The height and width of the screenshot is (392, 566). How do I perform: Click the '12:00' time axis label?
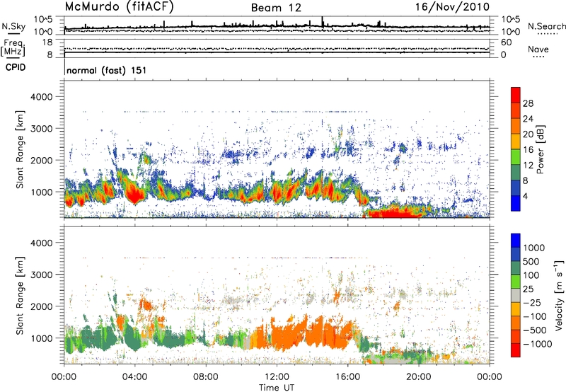point(277,377)
